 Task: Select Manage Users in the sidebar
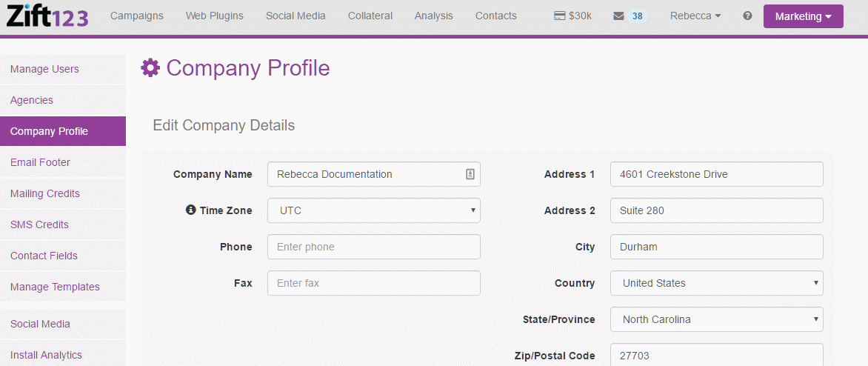(x=44, y=69)
